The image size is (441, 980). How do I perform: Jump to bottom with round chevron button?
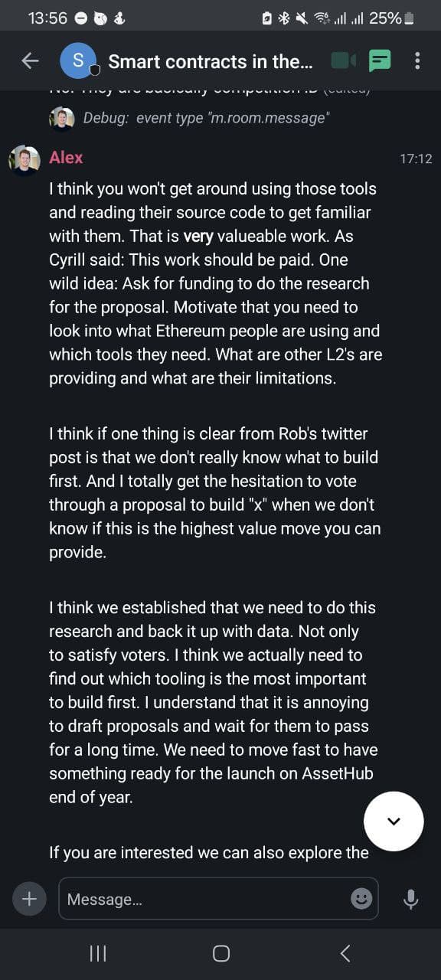click(394, 821)
